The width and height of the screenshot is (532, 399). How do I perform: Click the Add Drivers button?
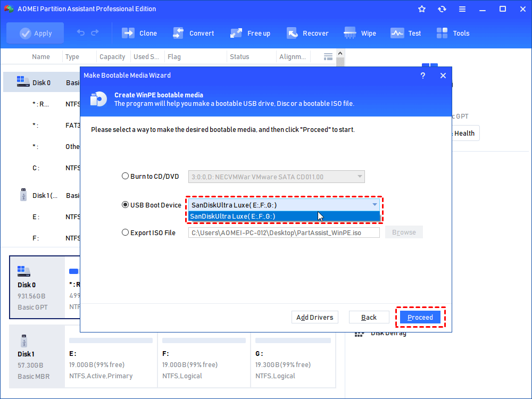coord(315,317)
